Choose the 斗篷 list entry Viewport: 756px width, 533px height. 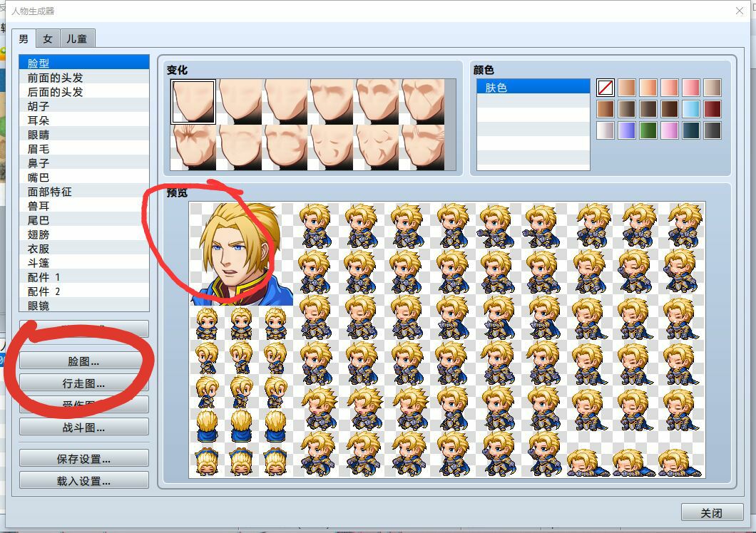click(84, 263)
